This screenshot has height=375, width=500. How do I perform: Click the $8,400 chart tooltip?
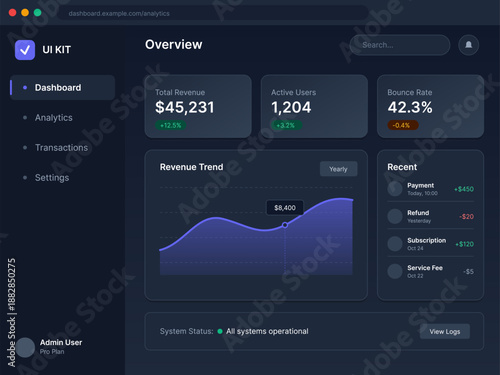(x=285, y=208)
